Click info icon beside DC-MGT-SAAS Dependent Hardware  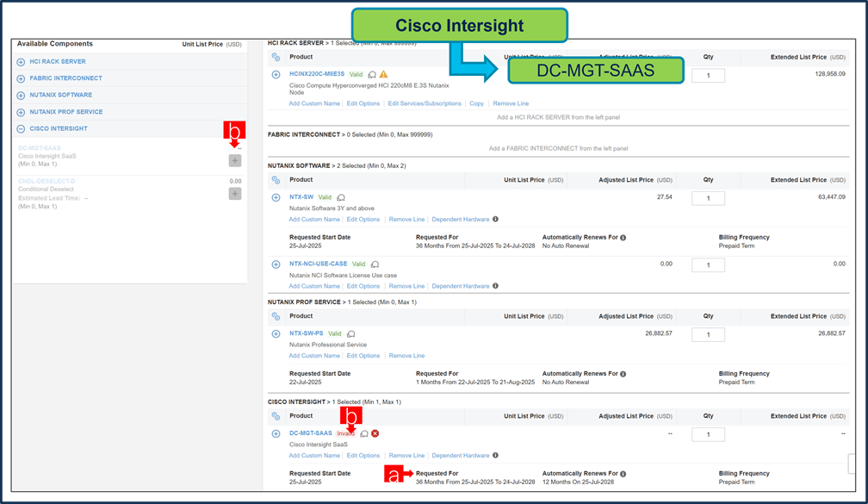tap(495, 455)
